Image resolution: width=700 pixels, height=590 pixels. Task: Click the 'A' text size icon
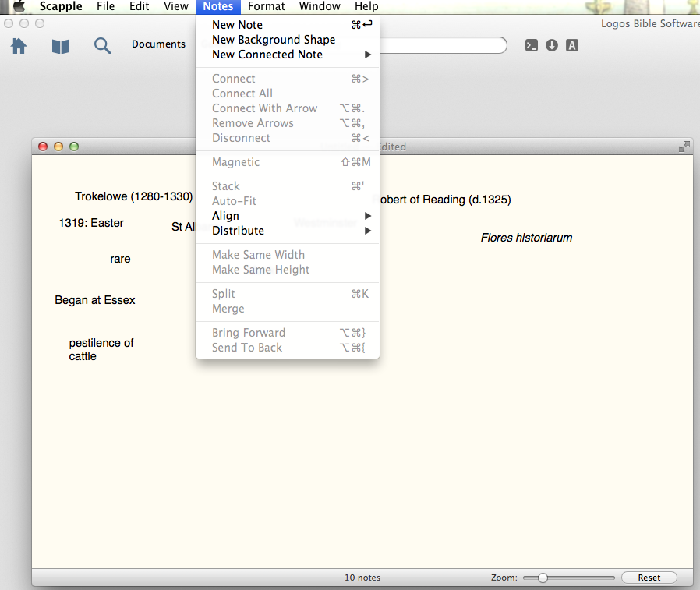(x=571, y=45)
